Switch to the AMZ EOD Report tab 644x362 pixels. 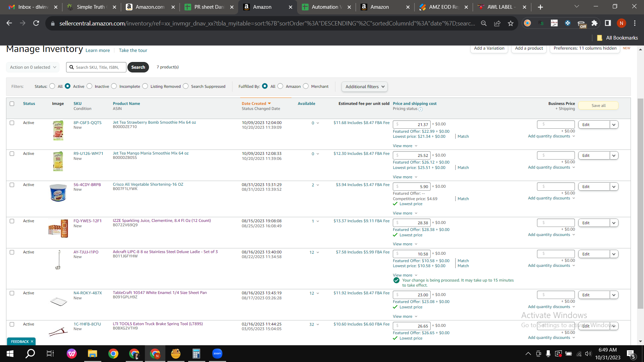click(443, 7)
